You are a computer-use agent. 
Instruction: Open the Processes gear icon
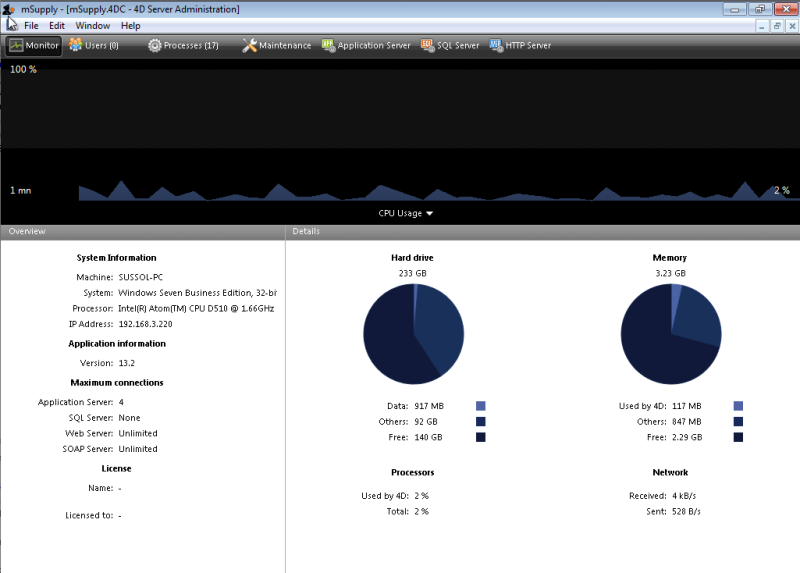[155, 45]
